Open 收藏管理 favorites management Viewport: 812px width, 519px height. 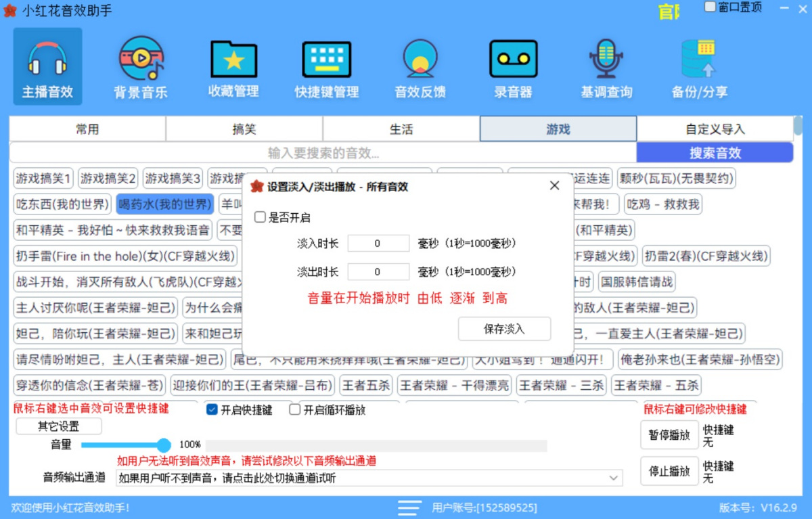tap(233, 66)
